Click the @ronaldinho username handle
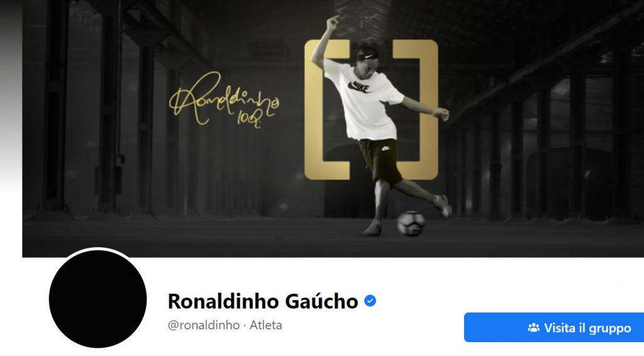 point(204,325)
